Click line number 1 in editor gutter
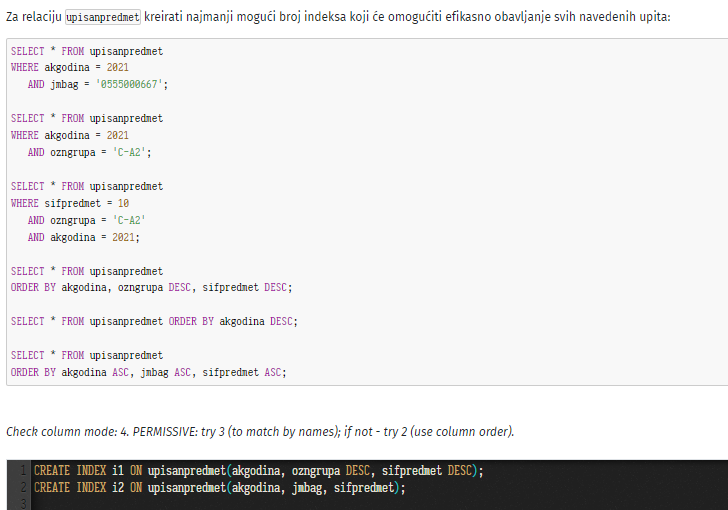728x510 pixels. (x=22, y=471)
